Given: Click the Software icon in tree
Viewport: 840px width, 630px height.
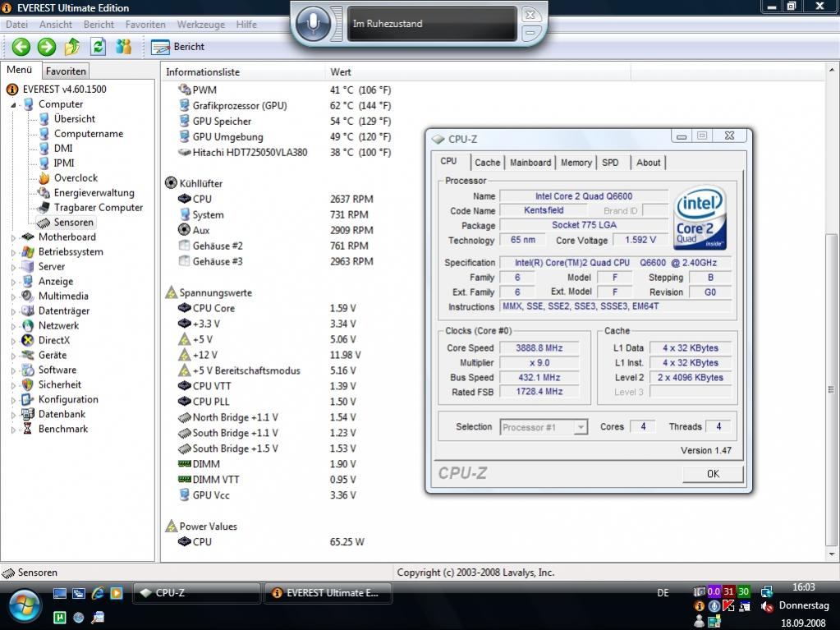Looking at the screenshot, I should pyautogui.click(x=27, y=370).
